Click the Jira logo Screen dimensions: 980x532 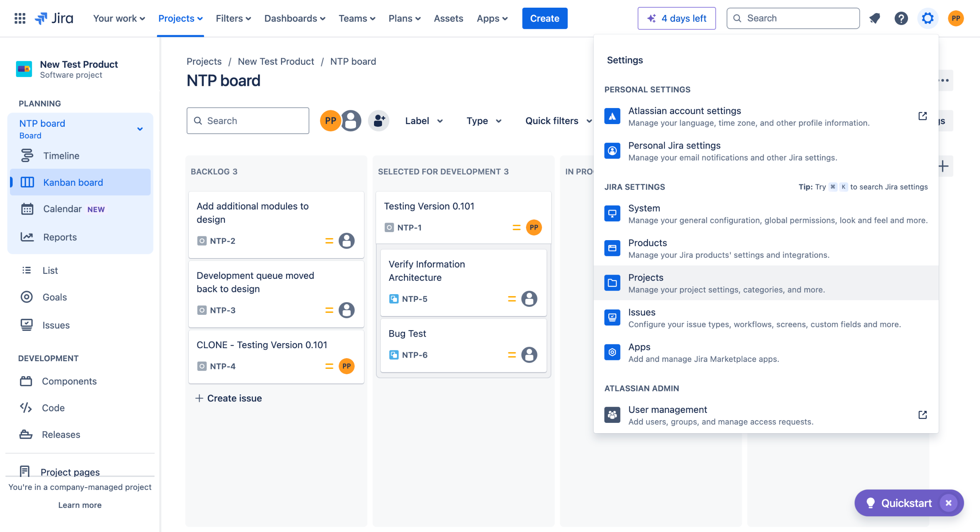pos(54,18)
